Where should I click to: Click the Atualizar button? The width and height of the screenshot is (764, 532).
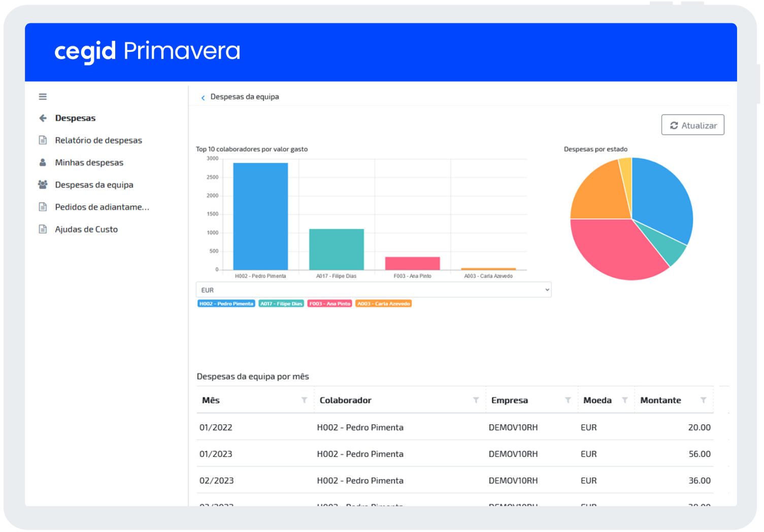692,125
